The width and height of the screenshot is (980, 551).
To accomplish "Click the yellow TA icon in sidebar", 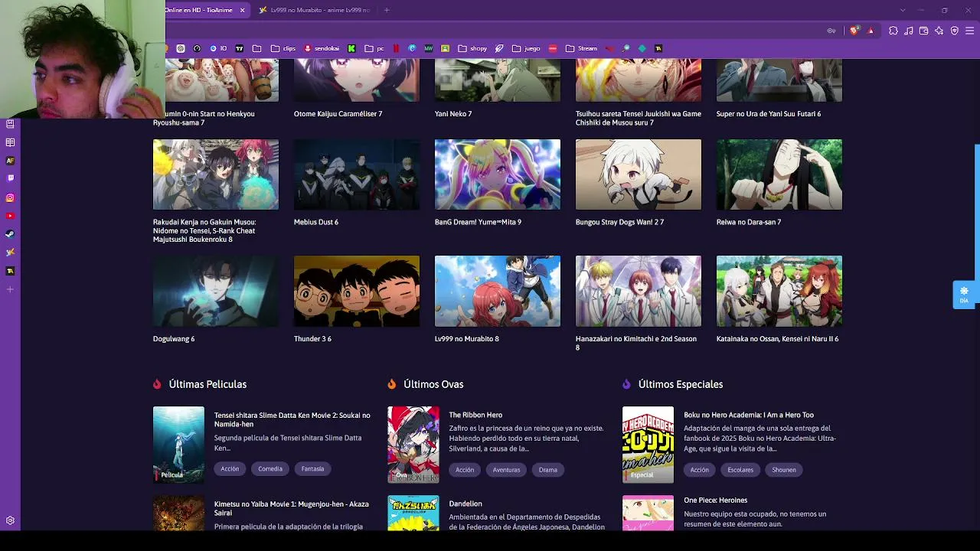I will 10,271.
